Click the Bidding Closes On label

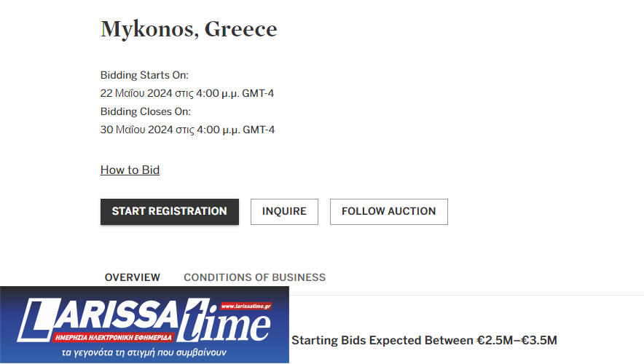click(145, 111)
